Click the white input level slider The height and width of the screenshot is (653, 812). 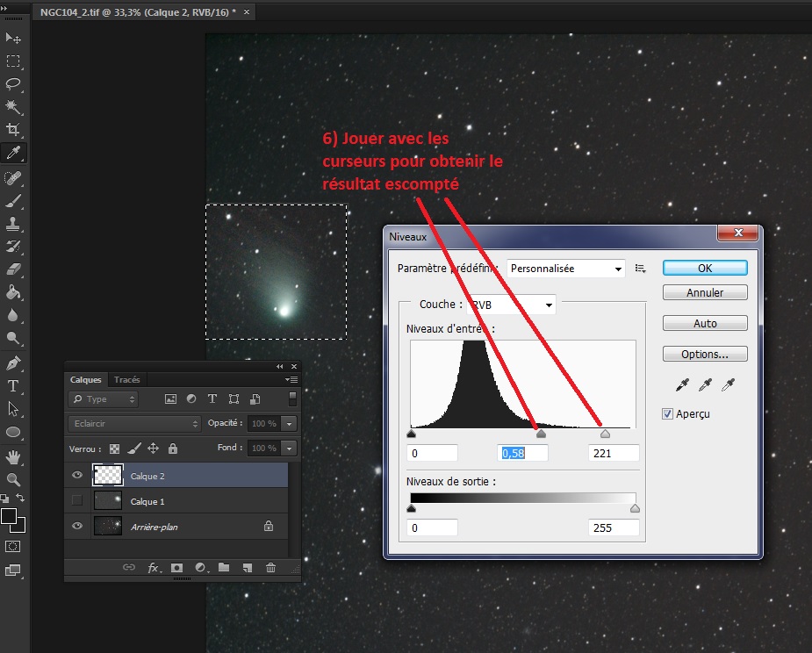point(605,434)
